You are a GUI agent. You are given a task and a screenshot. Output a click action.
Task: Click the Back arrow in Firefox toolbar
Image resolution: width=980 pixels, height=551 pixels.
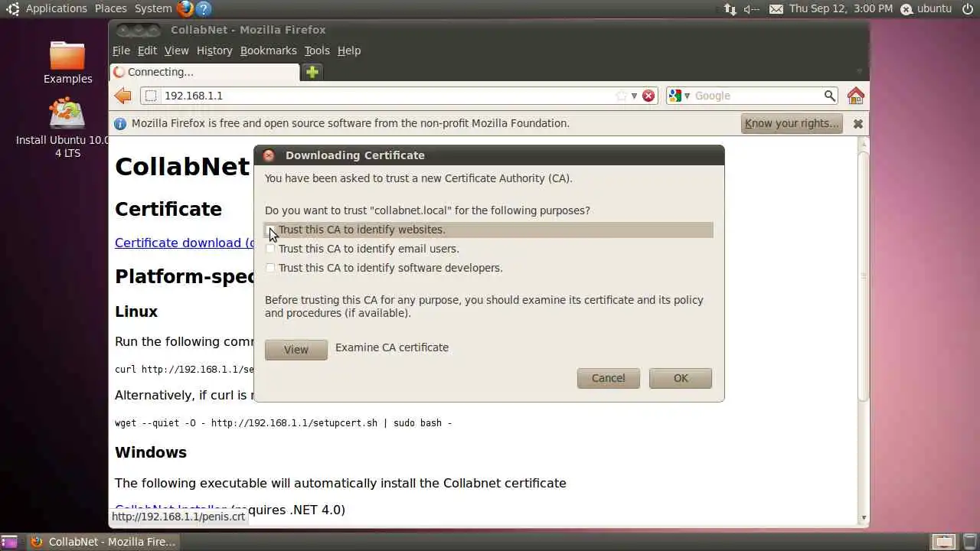(122, 96)
